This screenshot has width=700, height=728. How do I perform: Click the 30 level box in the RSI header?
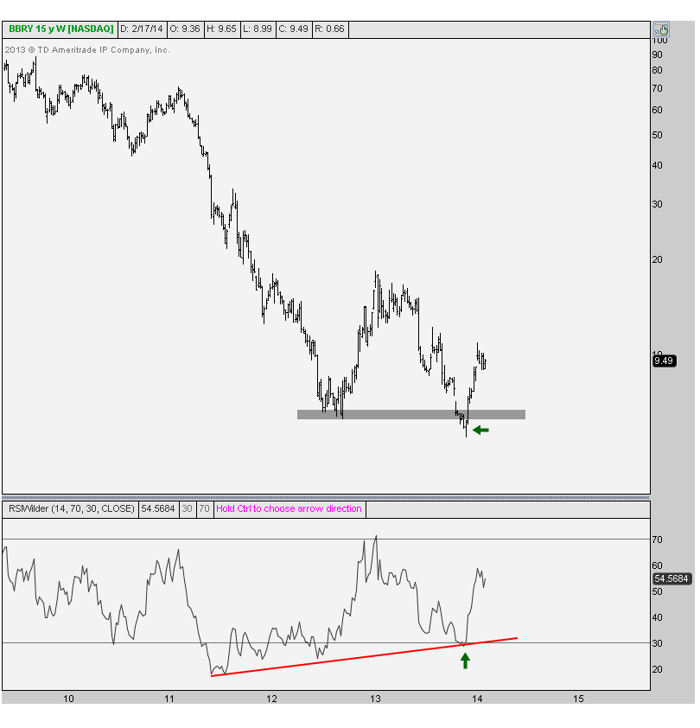tap(187, 509)
